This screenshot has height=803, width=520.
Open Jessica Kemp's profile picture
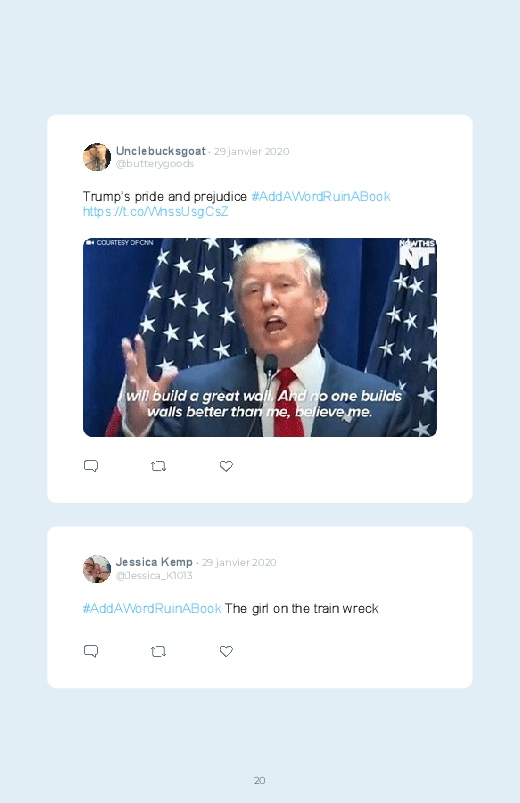click(97, 568)
